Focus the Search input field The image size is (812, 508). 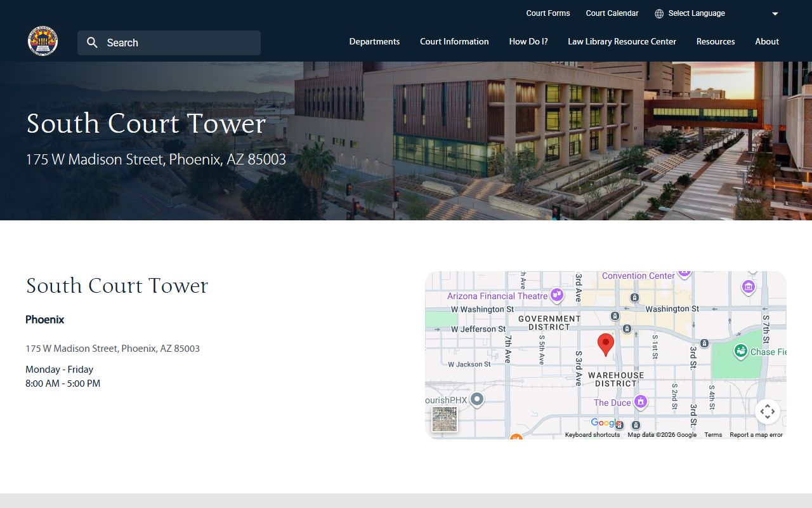[169, 43]
